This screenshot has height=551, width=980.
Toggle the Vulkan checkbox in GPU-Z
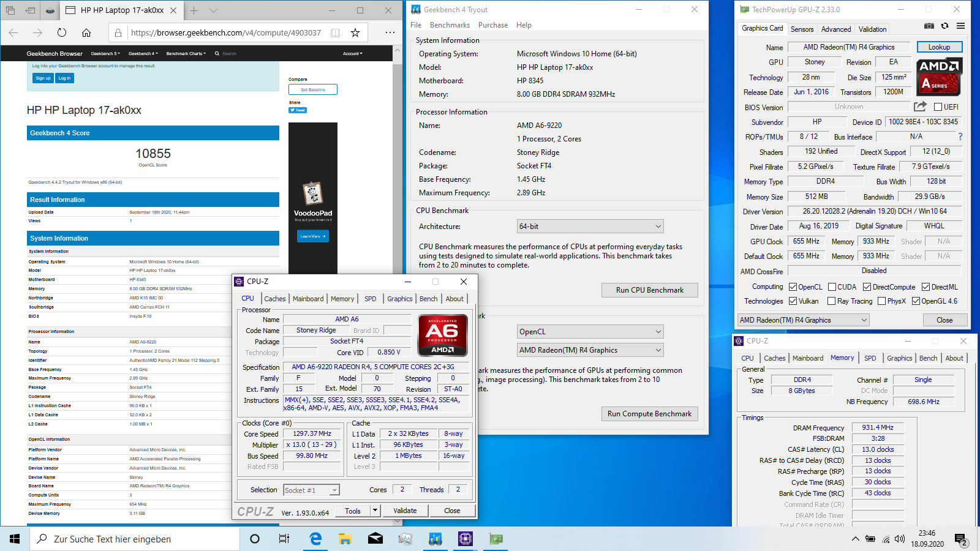pos(793,301)
